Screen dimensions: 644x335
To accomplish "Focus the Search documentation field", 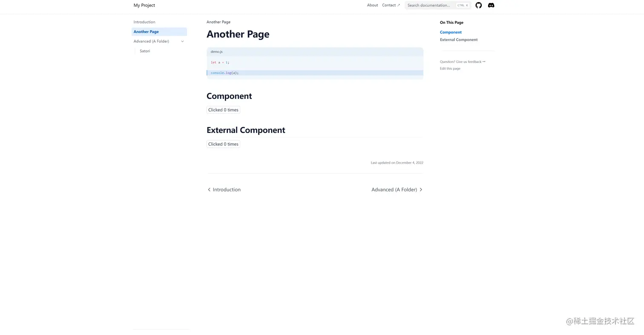I will point(438,5).
